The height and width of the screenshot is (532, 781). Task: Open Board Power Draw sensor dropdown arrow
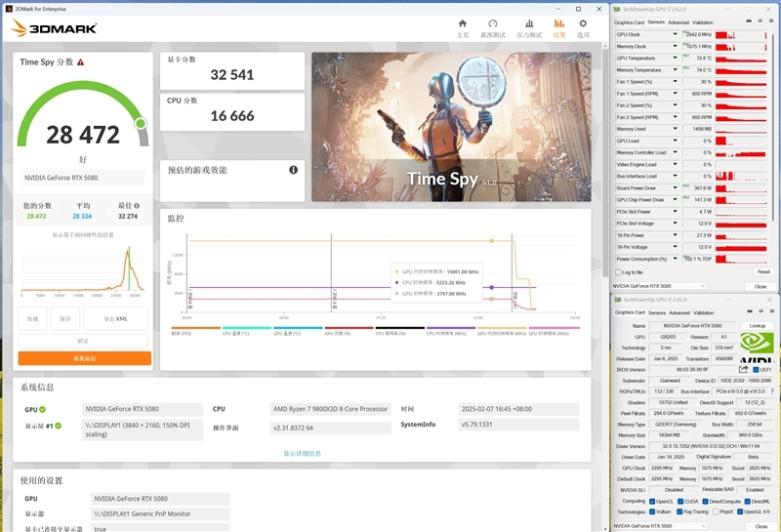(x=675, y=187)
